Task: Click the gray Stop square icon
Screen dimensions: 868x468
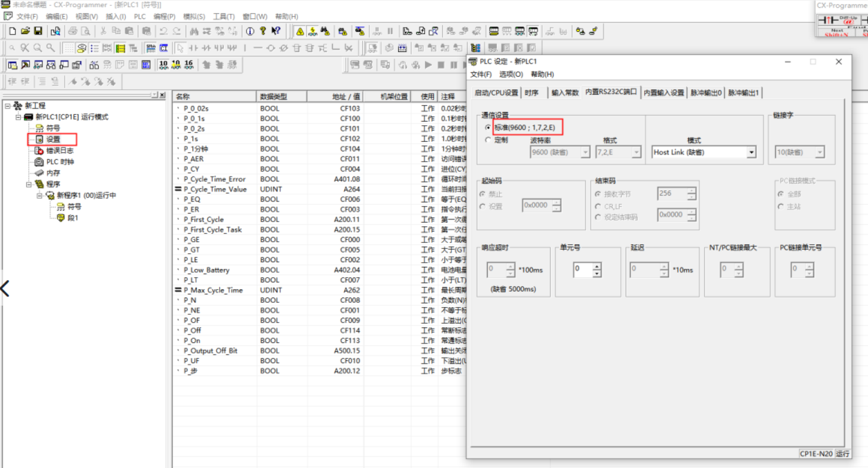Action: 441,65
